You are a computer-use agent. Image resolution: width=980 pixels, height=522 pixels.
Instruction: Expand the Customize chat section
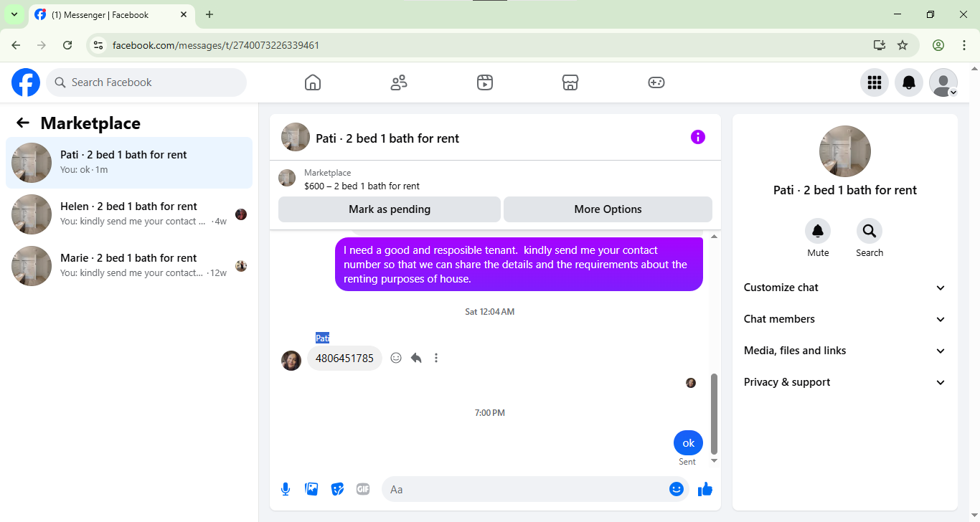(845, 288)
